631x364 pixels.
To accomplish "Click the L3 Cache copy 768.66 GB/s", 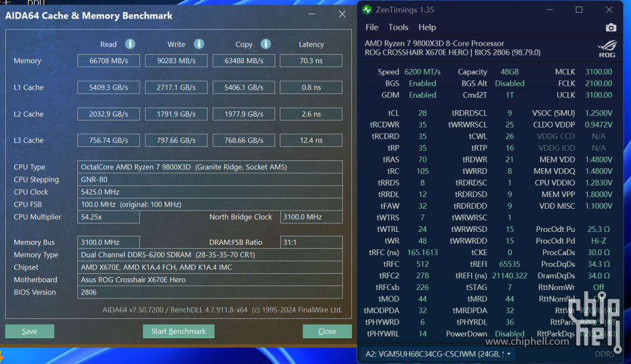I will (x=244, y=140).
